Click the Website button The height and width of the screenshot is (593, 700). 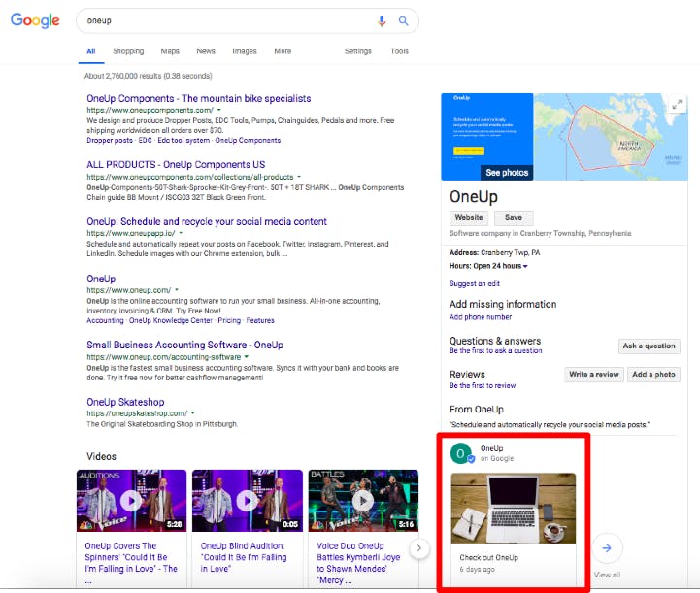(x=469, y=217)
